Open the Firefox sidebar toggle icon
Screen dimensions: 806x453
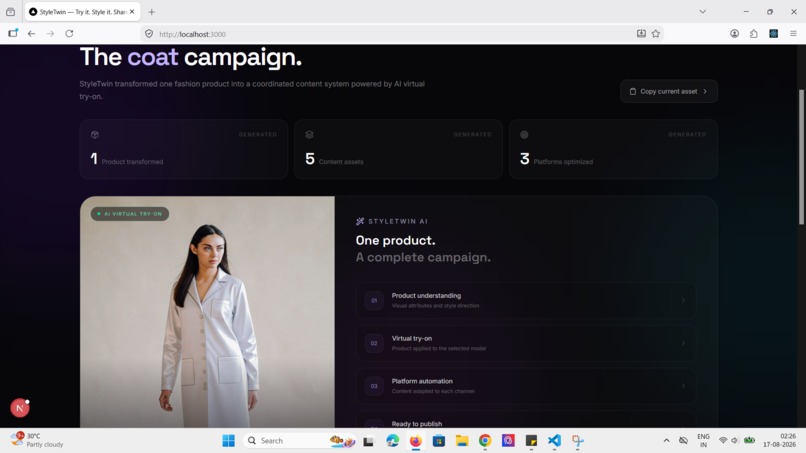[13, 33]
